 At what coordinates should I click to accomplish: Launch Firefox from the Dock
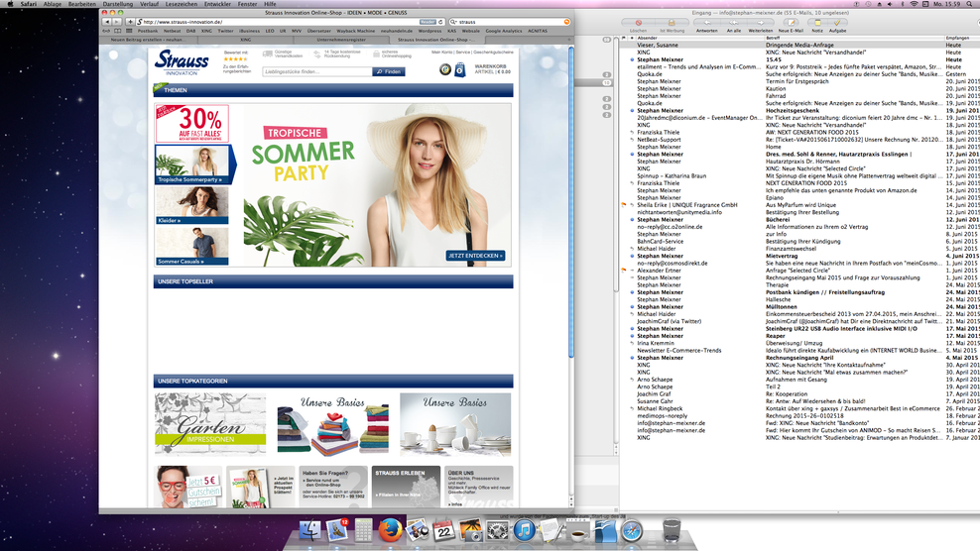click(x=390, y=530)
